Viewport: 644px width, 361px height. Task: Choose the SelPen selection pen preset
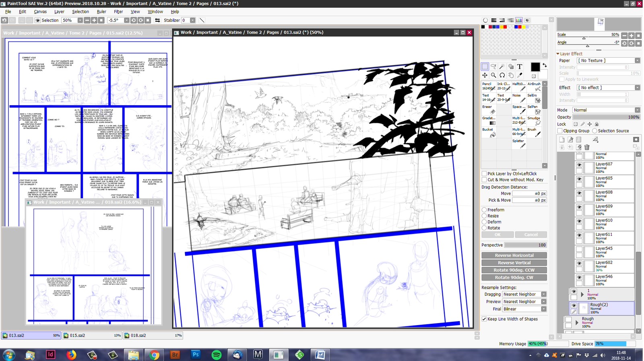pyautogui.click(x=534, y=109)
